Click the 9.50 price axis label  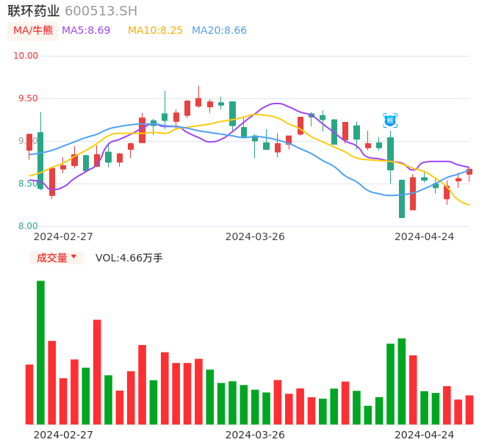point(26,98)
